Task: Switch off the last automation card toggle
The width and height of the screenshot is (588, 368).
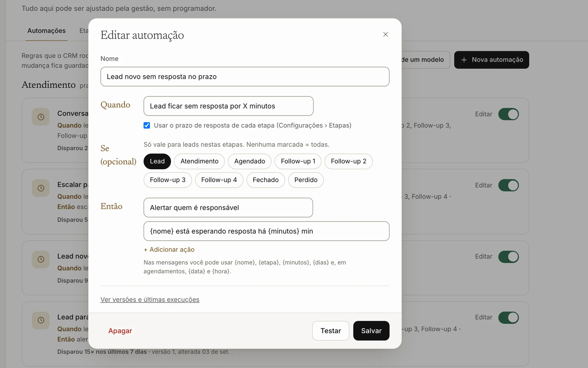Action: pyautogui.click(x=509, y=318)
